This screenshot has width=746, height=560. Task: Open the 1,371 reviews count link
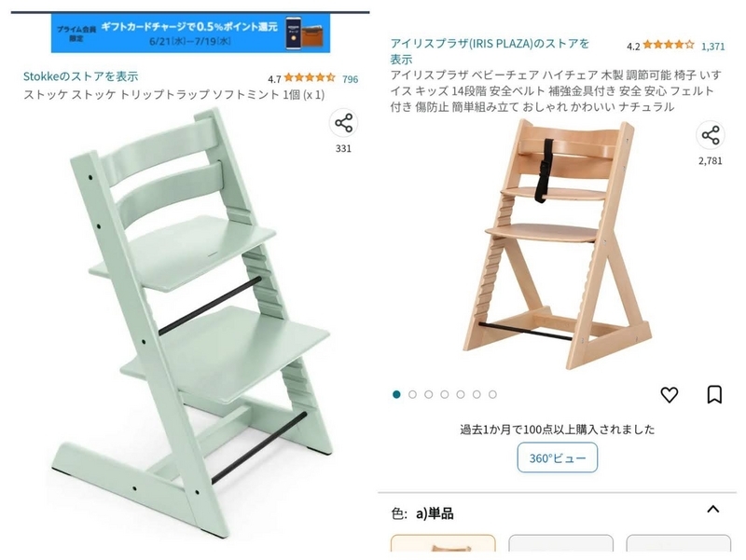713,47
